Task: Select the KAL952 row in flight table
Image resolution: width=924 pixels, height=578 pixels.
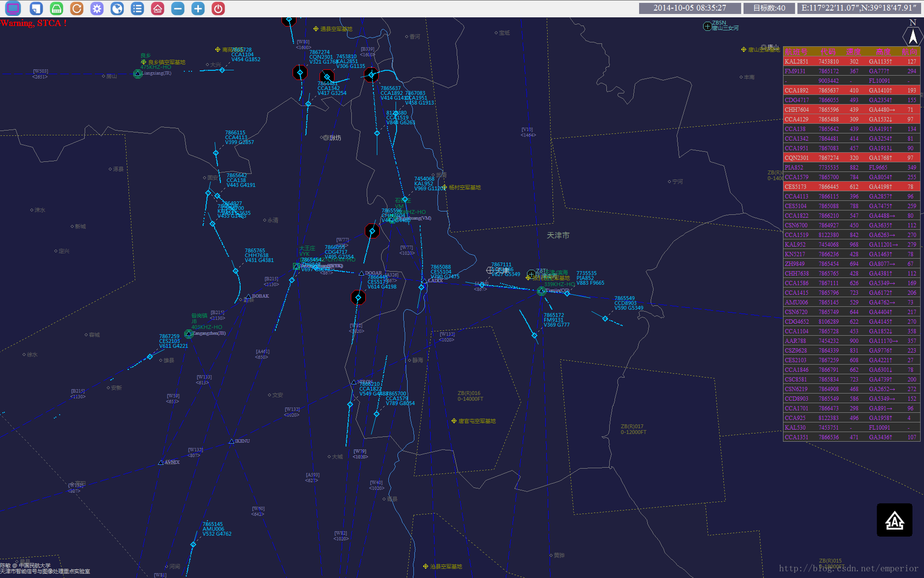Action: 852,245
